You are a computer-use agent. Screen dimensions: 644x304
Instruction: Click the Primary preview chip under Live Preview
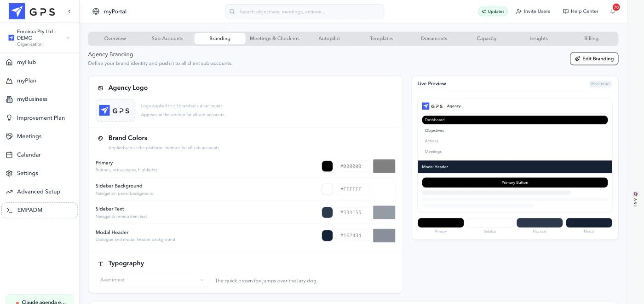441,223
